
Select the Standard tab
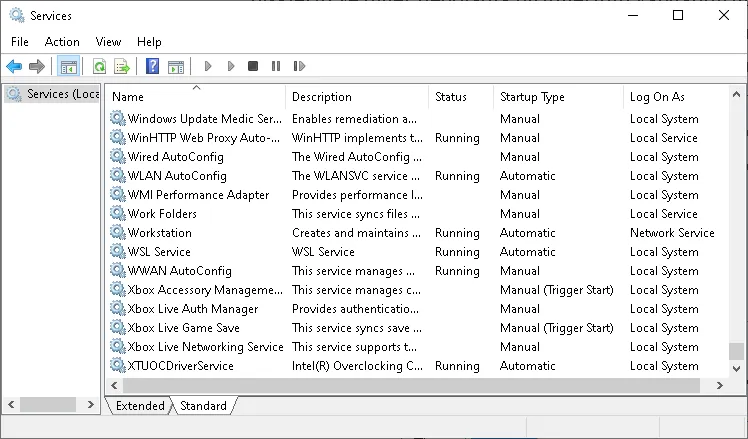coord(203,406)
